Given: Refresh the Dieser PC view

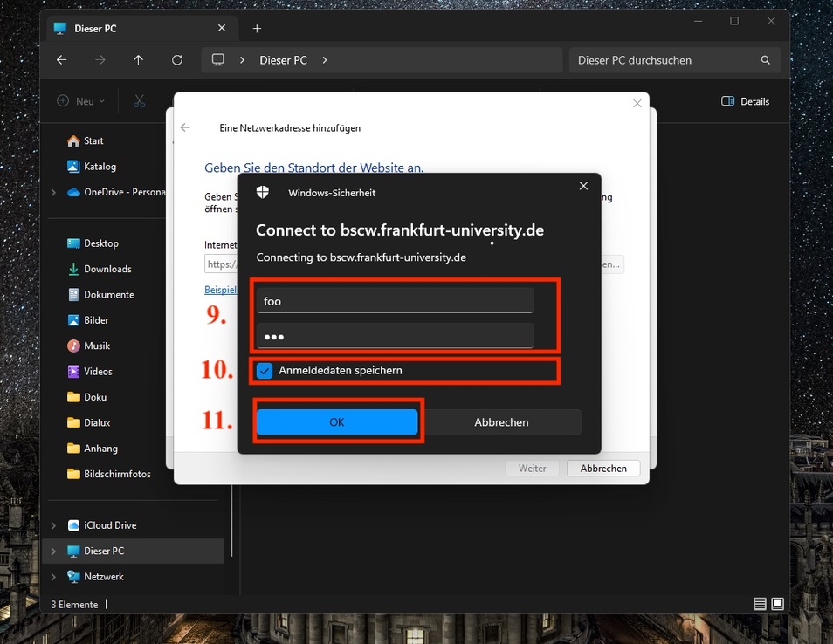Looking at the screenshot, I should (177, 60).
